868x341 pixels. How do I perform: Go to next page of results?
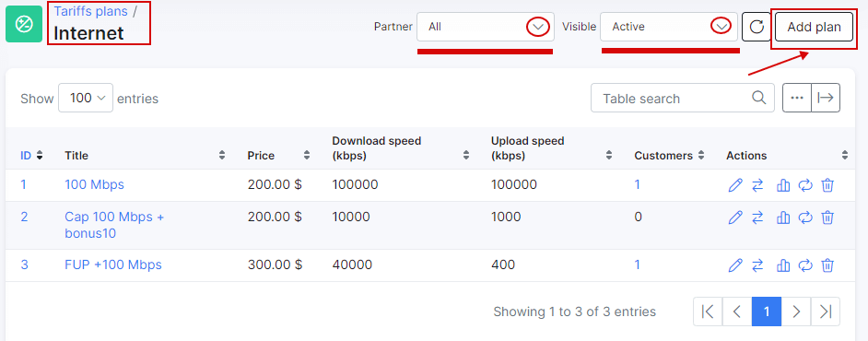[x=796, y=312]
